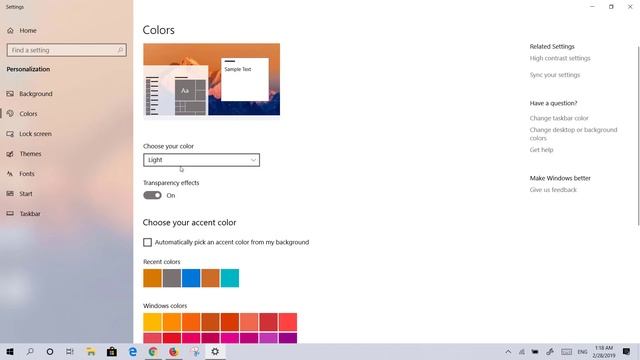Pick the first dark orange recent color
Screen dimensions: 640x360
pyautogui.click(x=152, y=278)
